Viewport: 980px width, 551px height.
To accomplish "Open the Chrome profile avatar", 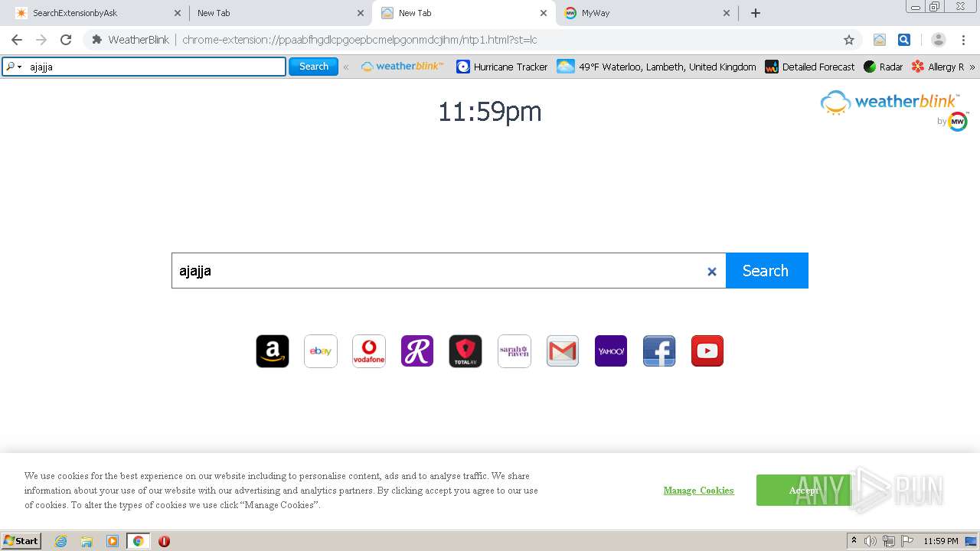I will [x=939, y=40].
